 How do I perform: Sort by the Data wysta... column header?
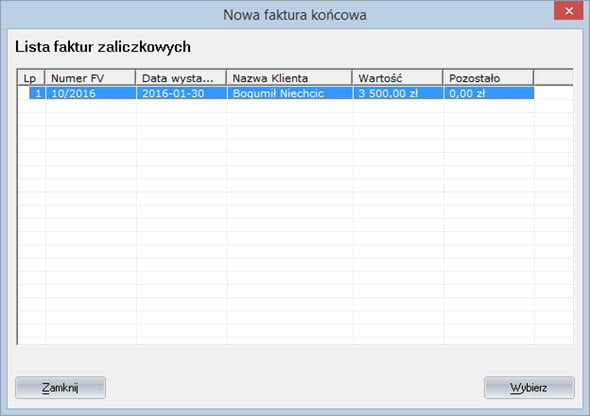click(181, 78)
